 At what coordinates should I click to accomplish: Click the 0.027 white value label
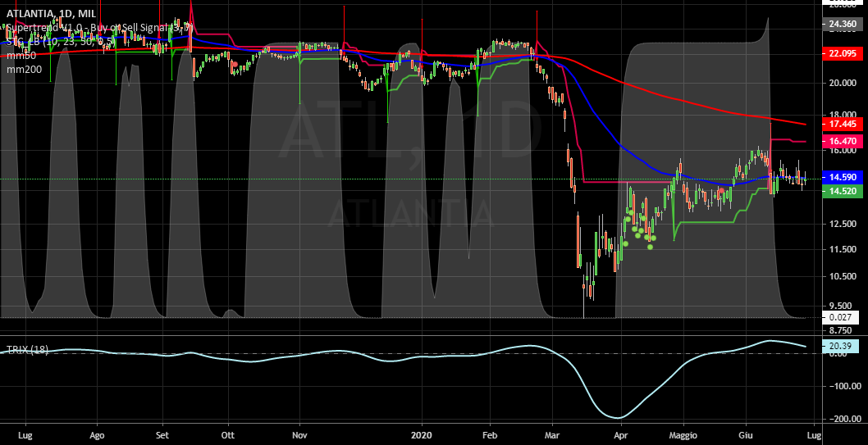point(841,317)
